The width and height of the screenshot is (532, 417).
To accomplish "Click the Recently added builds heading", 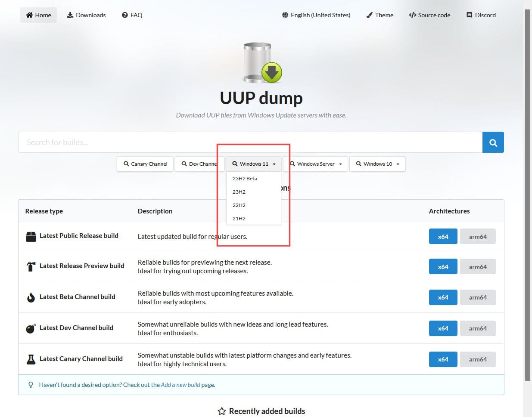I will (x=267, y=411).
